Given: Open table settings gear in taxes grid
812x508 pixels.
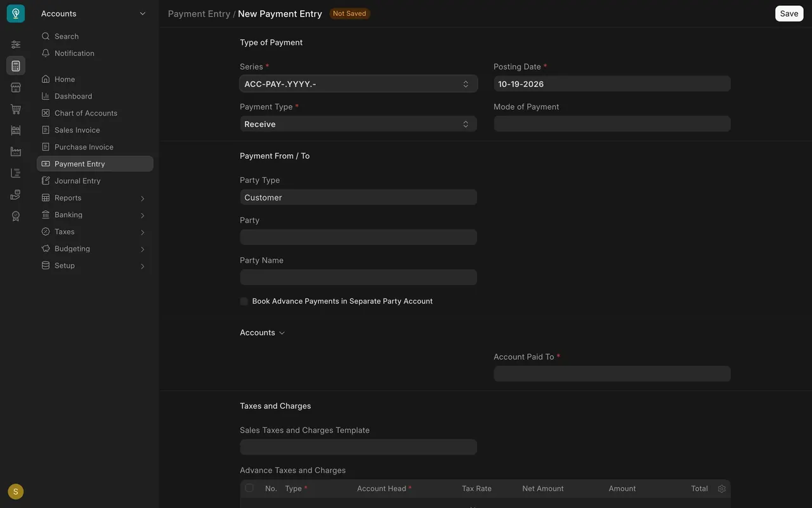Looking at the screenshot, I should (721, 489).
